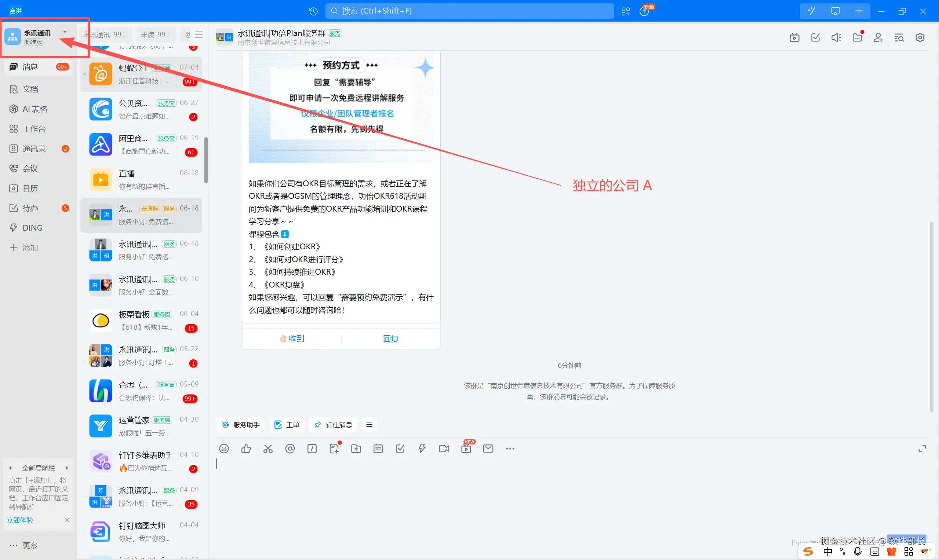
Task: Close the 全新导航栏 tip card
Action: tap(67, 520)
